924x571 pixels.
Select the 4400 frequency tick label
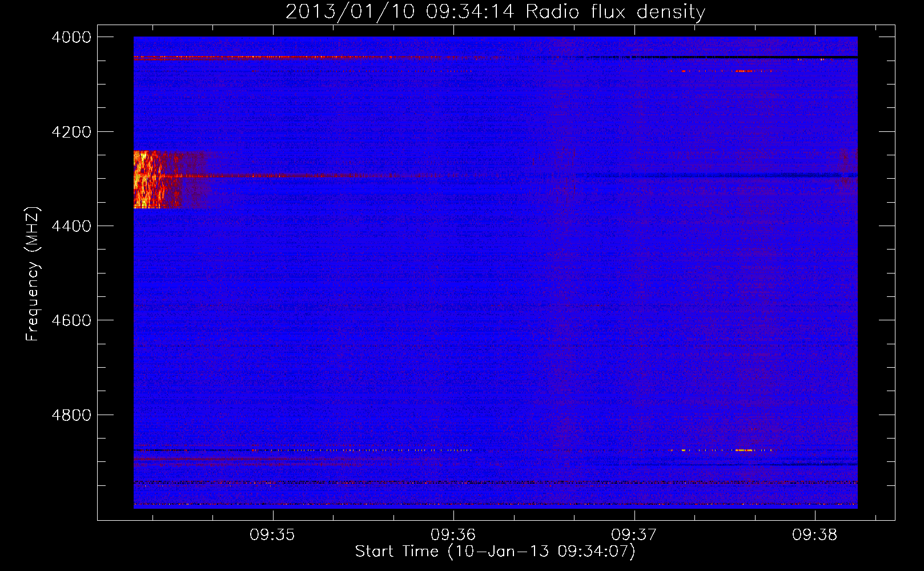[x=71, y=226]
